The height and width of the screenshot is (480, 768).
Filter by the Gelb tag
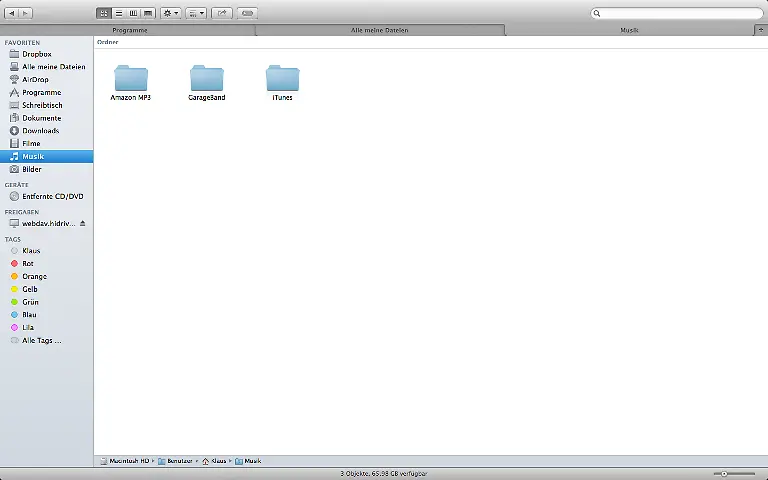(47, 289)
